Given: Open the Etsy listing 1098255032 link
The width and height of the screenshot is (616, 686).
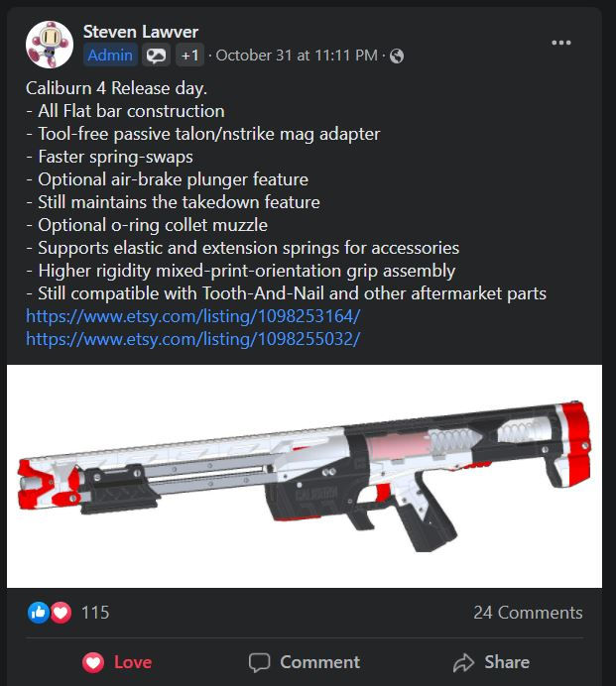Looking at the screenshot, I should tap(193, 339).
